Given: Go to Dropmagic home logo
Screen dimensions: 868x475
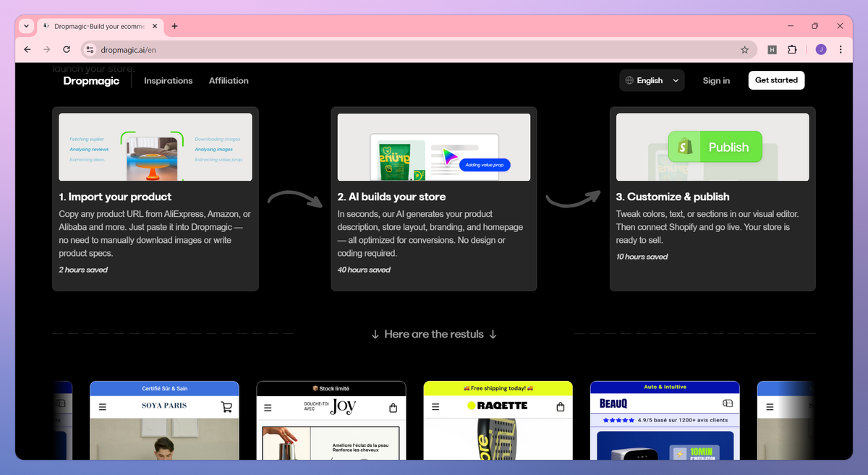Looking at the screenshot, I should tap(91, 81).
